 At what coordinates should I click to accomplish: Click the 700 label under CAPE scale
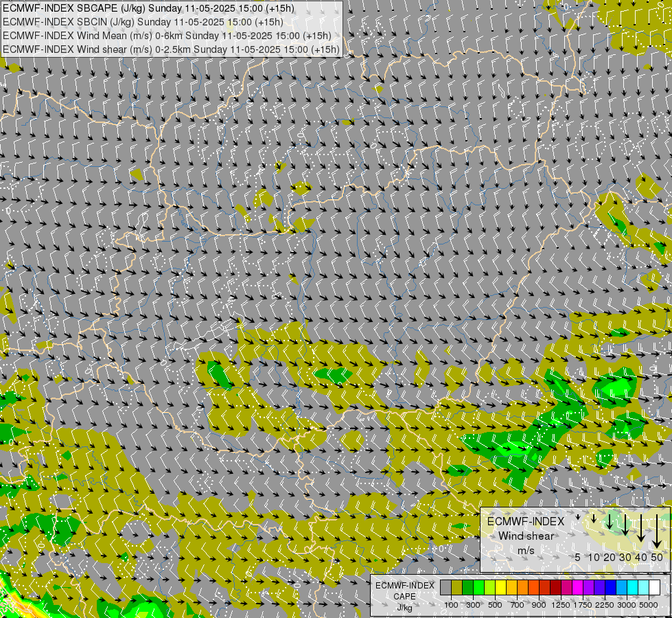(x=518, y=605)
